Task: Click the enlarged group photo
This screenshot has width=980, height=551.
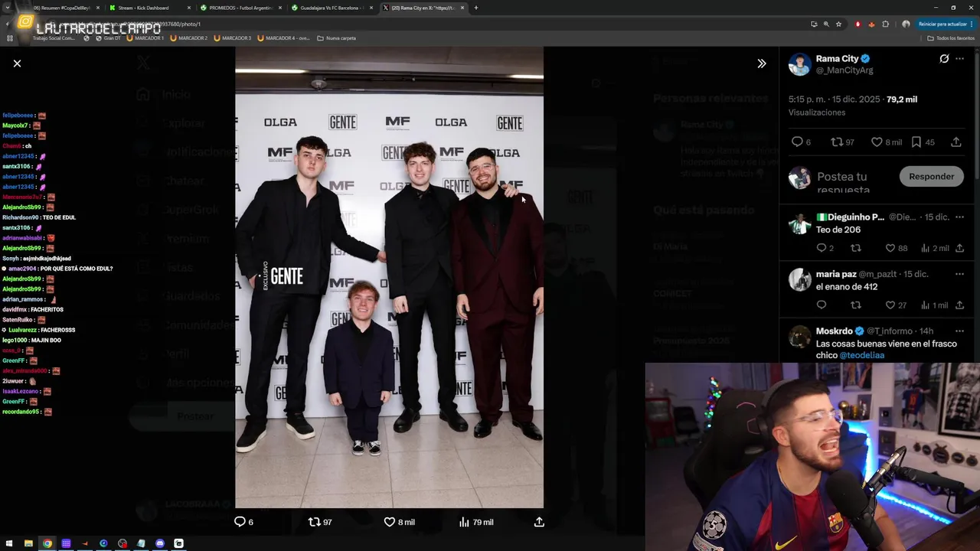Action: [x=389, y=277]
